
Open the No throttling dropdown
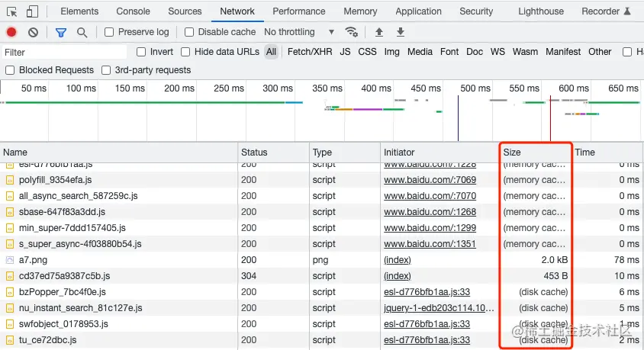coord(299,32)
